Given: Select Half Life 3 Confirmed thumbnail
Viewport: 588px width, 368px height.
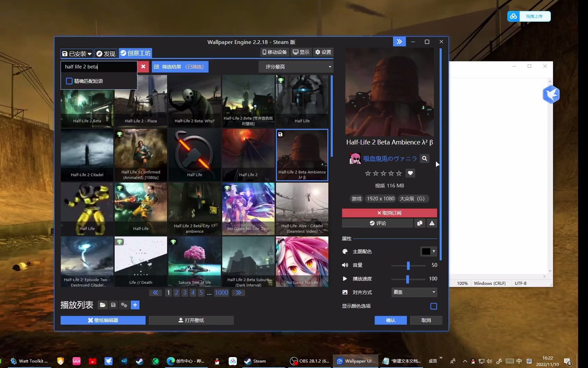Looking at the screenshot, I should (141, 155).
